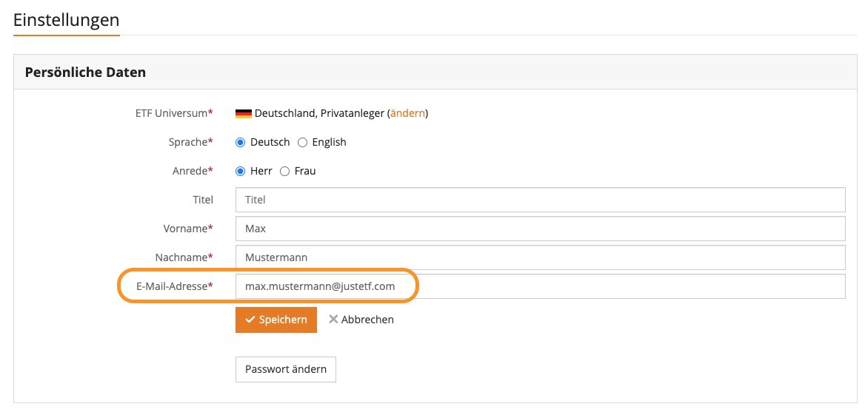Click the checkmark icon on Speichern

click(250, 320)
